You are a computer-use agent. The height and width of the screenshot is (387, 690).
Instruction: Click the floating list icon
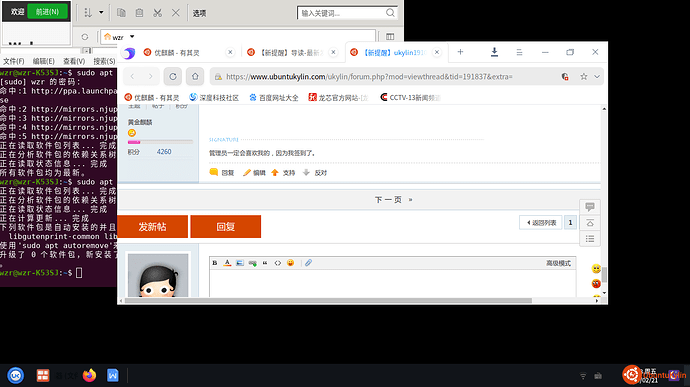[590, 239]
